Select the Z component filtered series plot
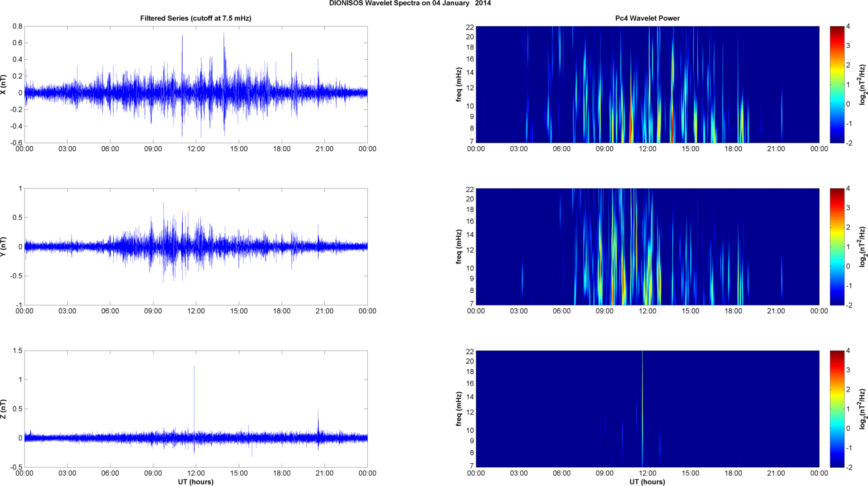The image size is (868, 486). [196, 409]
